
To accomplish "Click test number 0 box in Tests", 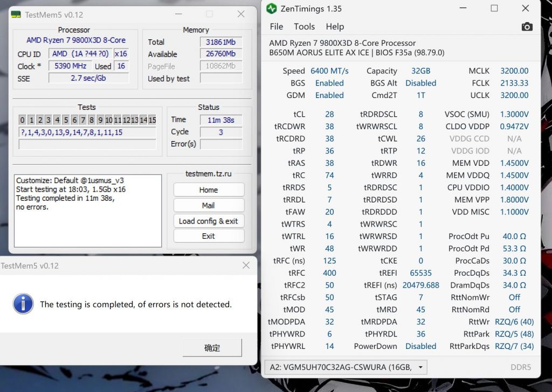I will [22, 120].
